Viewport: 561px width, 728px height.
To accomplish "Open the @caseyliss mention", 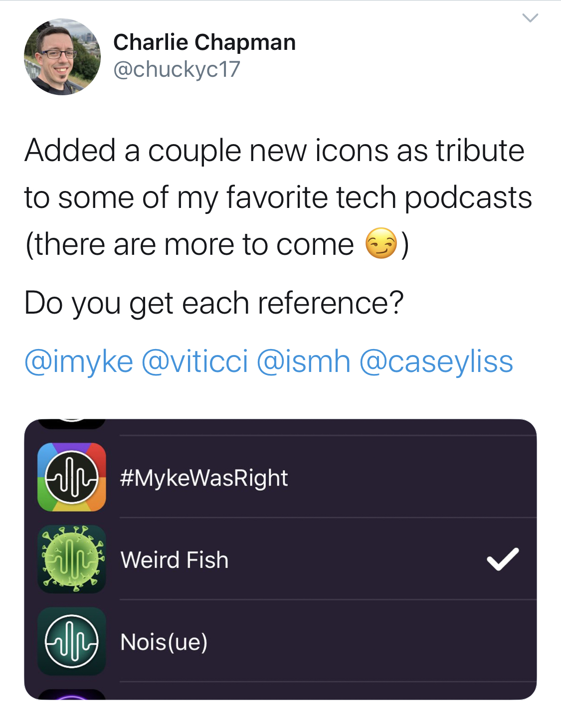I will (436, 361).
